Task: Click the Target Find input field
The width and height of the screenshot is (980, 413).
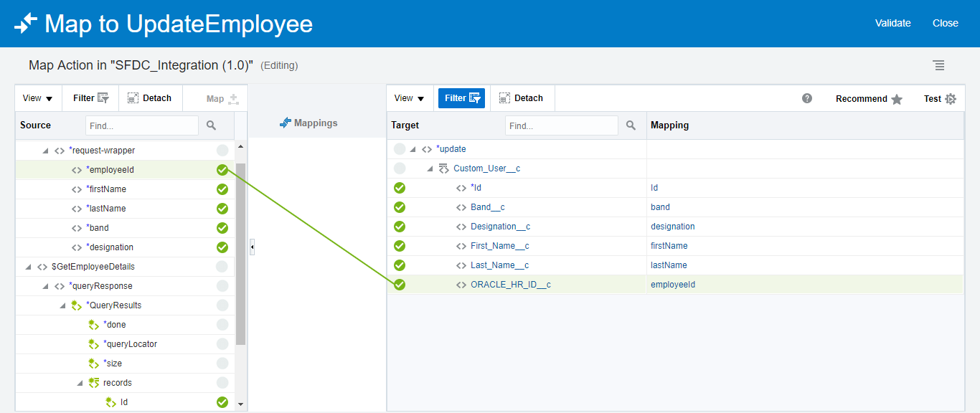Action: pyautogui.click(x=561, y=125)
